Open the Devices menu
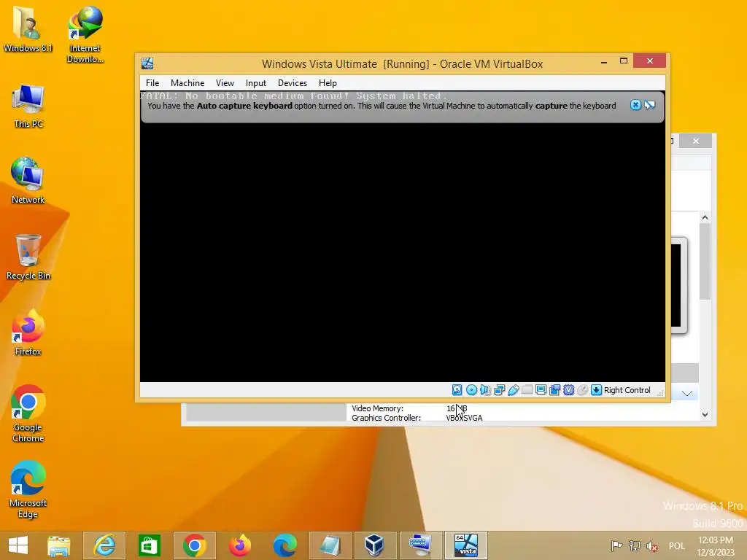This screenshot has height=560, width=747. (x=292, y=83)
